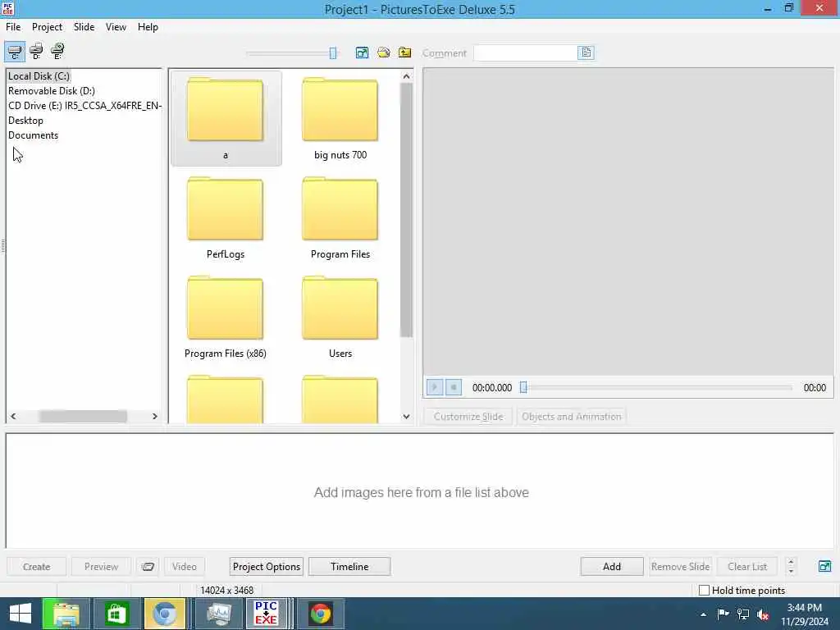Image resolution: width=840 pixels, height=630 pixels.
Task: Click the slide order up/down stepper
Action: point(791,566)
